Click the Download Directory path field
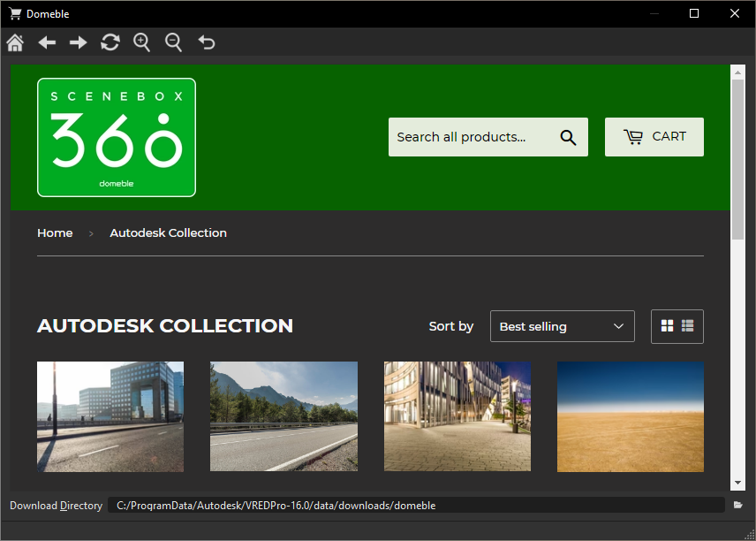The image size is (756, 541). tap(353, 505)
